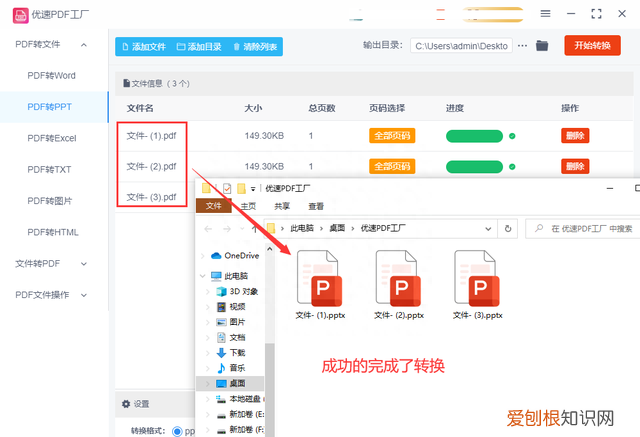This screenshot has width=640, height=437.
Task: Click the 文件- (3).pdf file name
Action: pos(151,197)
